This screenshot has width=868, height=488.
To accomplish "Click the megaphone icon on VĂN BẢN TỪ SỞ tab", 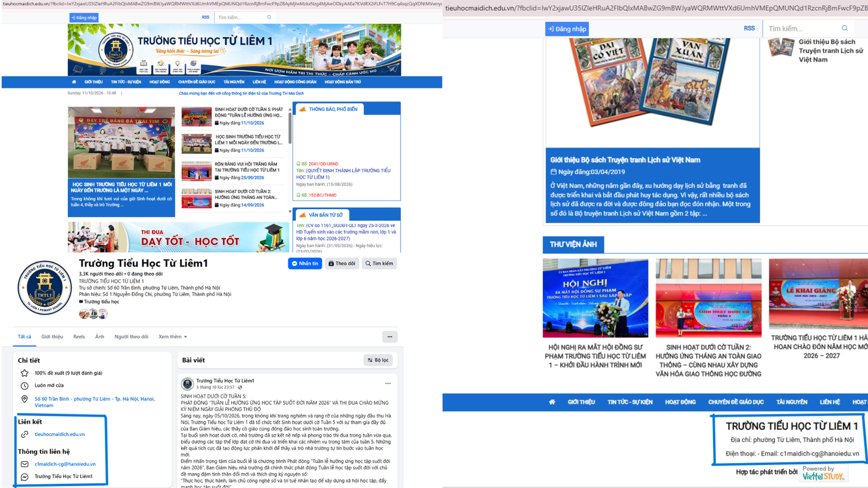I will 302,215.
